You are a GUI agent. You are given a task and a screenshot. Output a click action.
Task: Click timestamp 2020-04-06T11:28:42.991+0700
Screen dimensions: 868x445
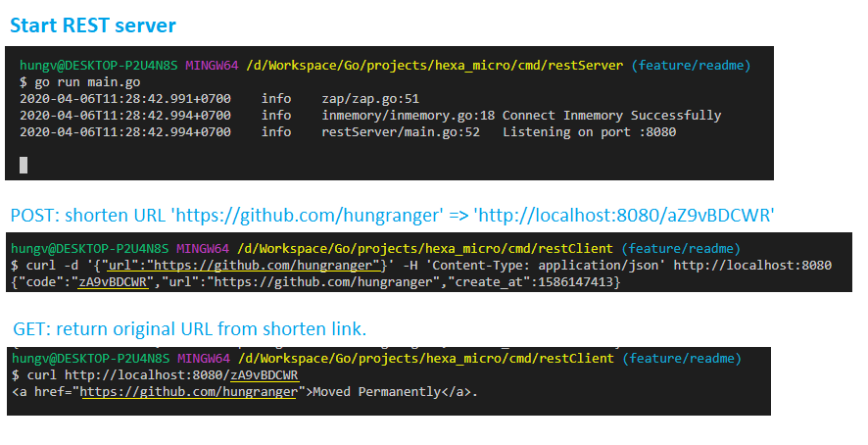[125, 99]
